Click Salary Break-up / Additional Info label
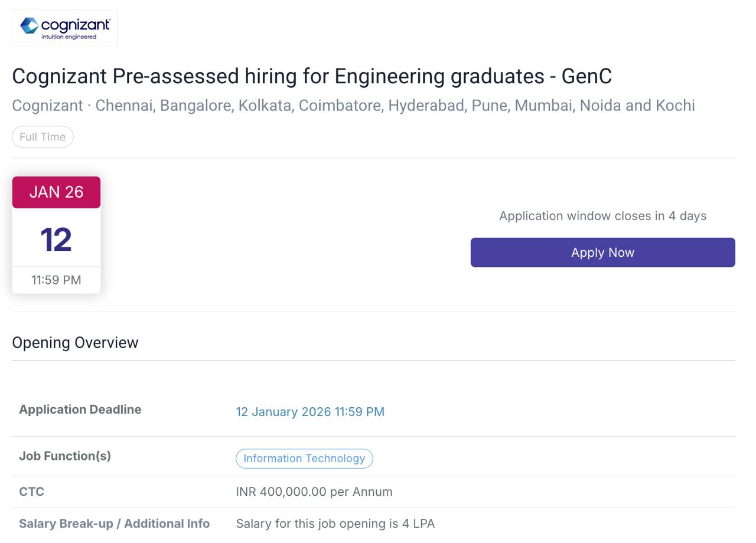The height and width of the screenshot is (543, 756). tap(115, 524)
